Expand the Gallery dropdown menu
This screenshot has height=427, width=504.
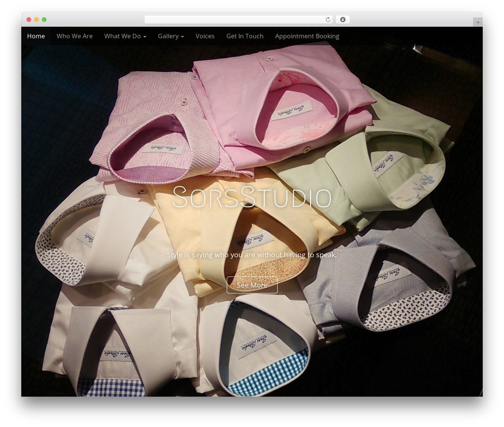pyautogui.click(x=171, y=36)
